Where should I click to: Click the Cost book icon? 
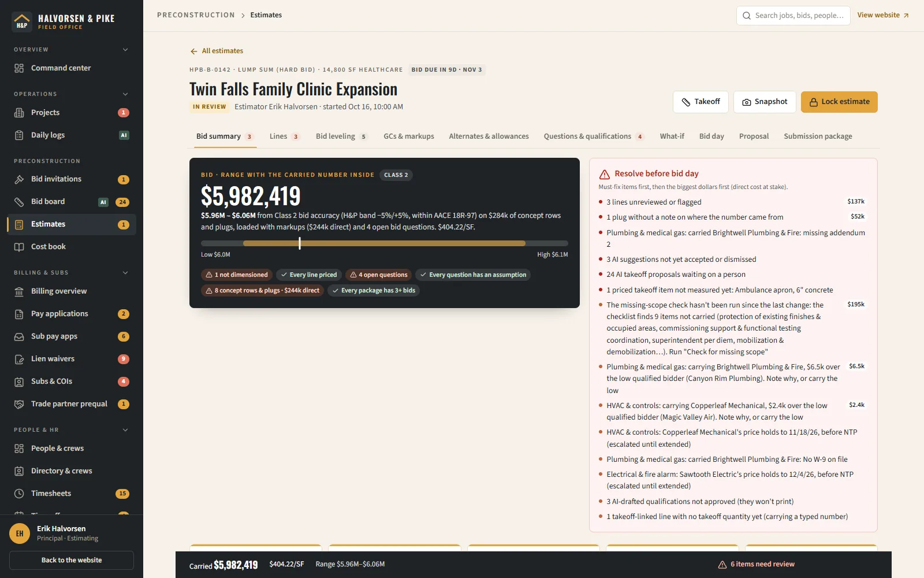[x=19, y=247]
